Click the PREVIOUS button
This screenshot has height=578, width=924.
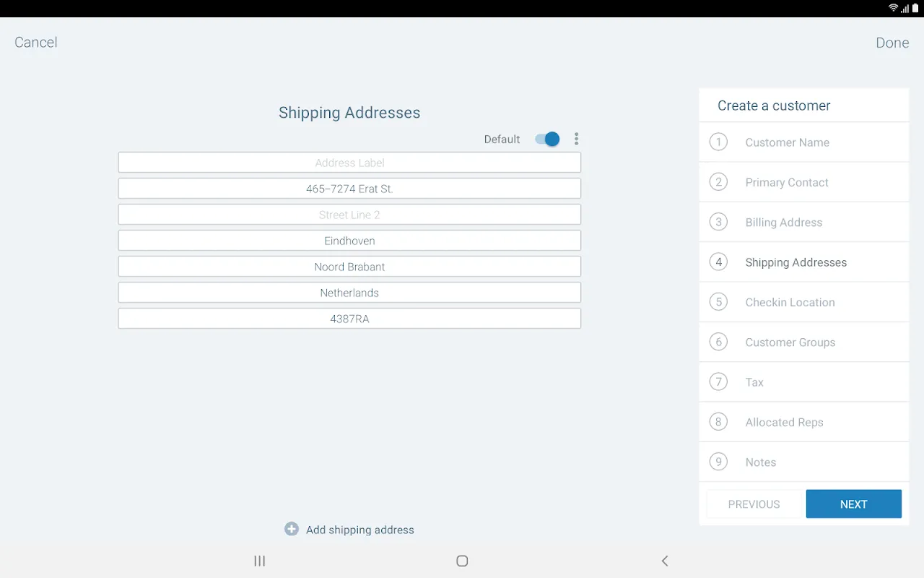(x=754, y=504)
